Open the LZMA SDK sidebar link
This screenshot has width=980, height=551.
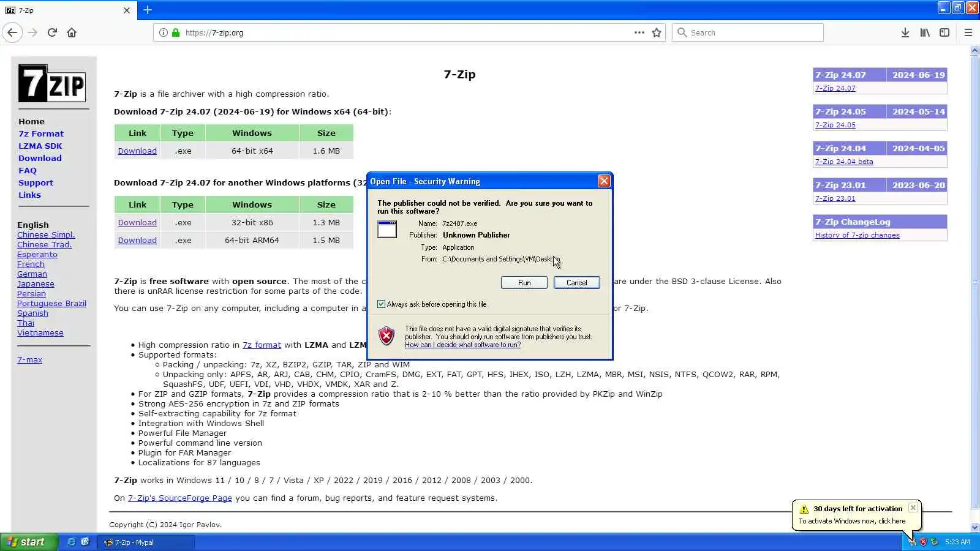tap(40, 146)
